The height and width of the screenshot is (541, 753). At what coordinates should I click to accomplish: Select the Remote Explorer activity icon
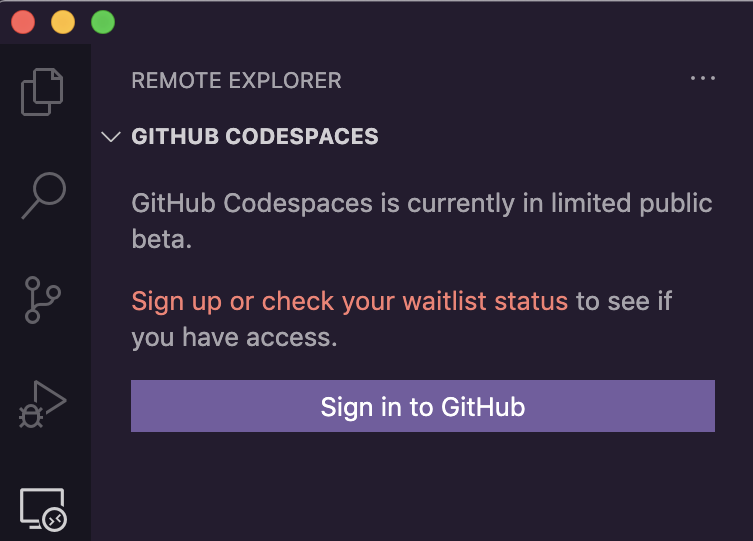43,510
